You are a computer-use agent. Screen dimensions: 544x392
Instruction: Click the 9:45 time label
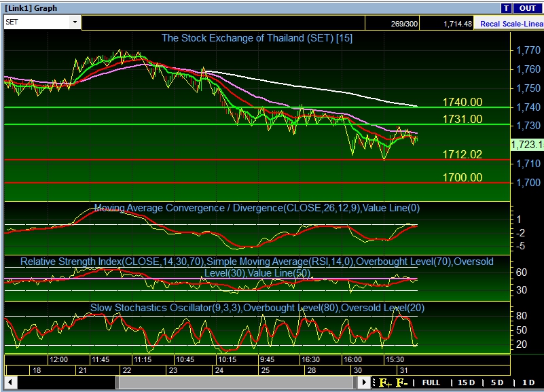pos(267,360)
